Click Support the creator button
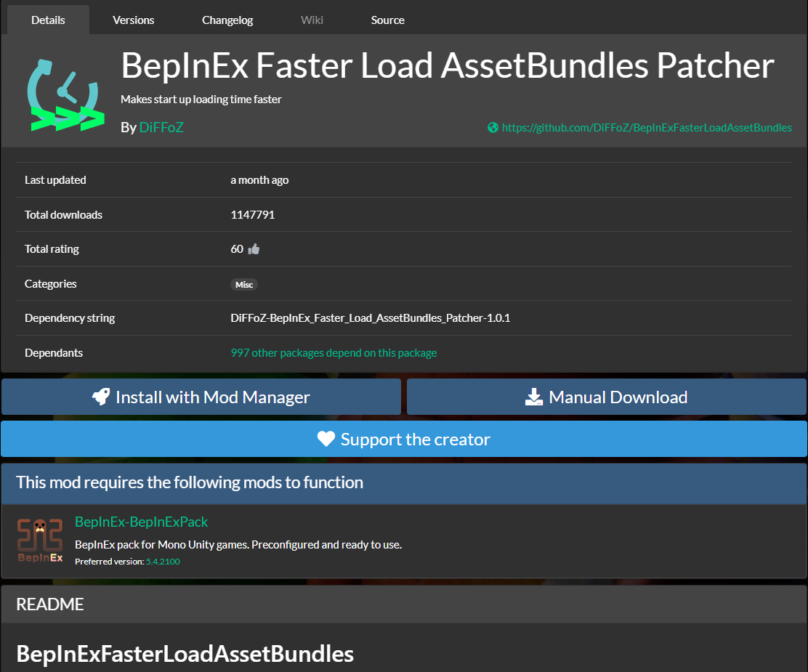Viewport: 808px width, 672px height. [x=404, y=439]
